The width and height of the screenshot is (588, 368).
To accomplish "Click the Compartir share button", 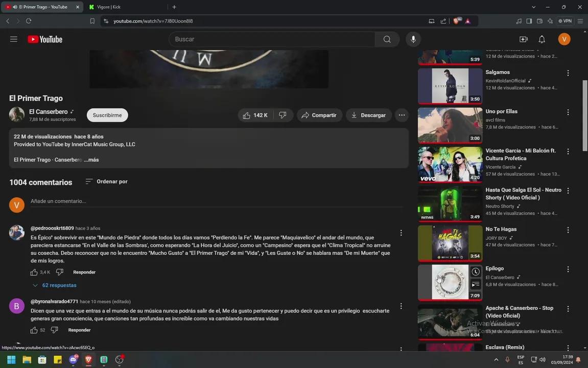I will [319, 115].
